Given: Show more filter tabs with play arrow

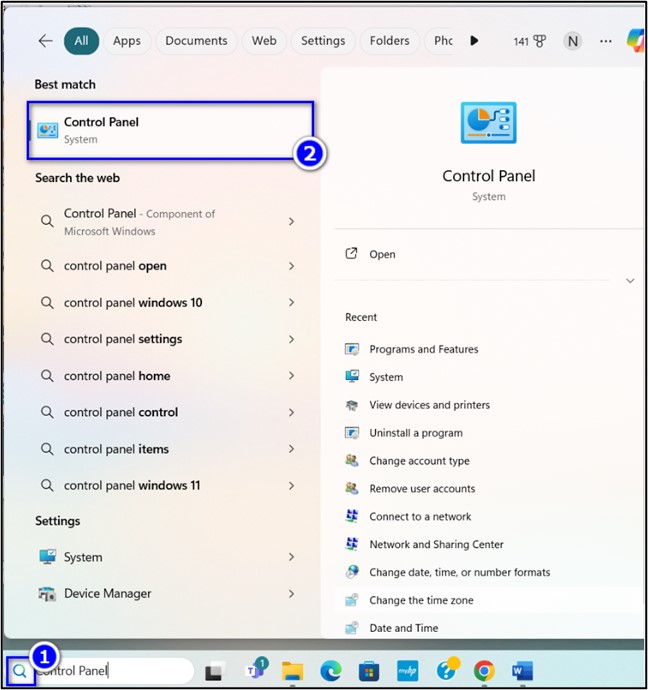Looking at the screenshot, I should (474, 41).
